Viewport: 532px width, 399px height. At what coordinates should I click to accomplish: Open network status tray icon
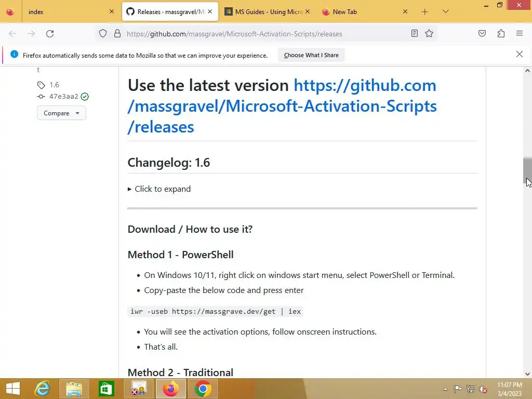coord(471,389)
